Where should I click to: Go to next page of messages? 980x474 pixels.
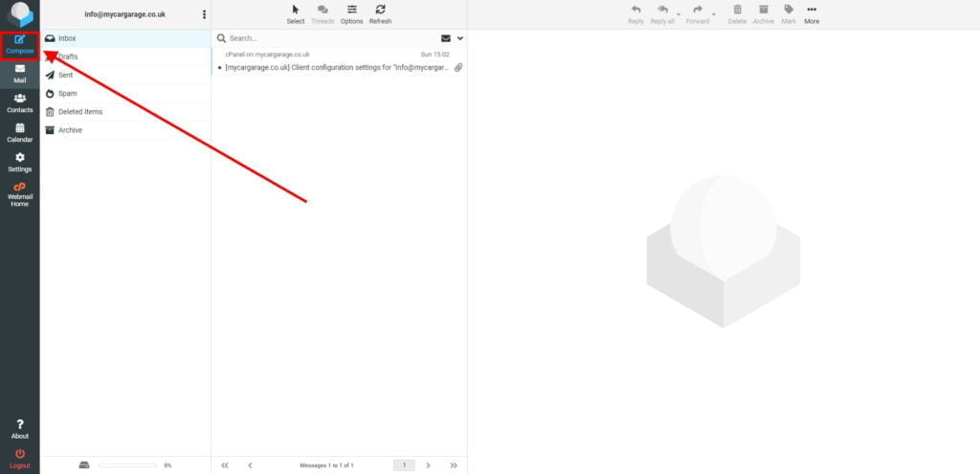(428, 465)
